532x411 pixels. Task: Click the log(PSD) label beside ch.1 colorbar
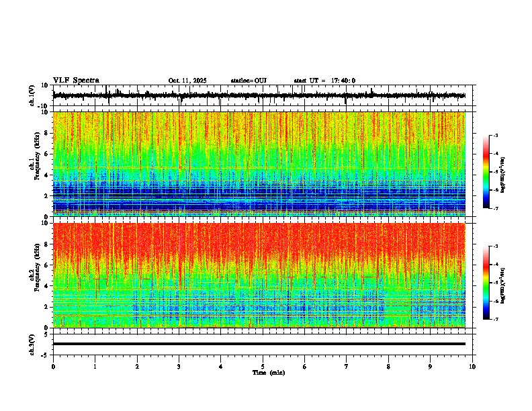tap(502, 175)
